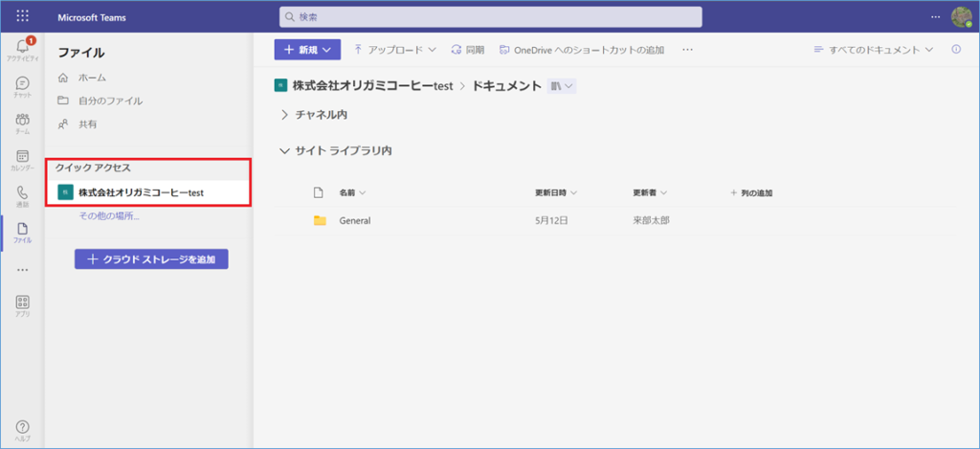Viewport: 980px width, 449px height.
Task: Click the クラウド ストレージを追加 button
Action: [151, 259]
